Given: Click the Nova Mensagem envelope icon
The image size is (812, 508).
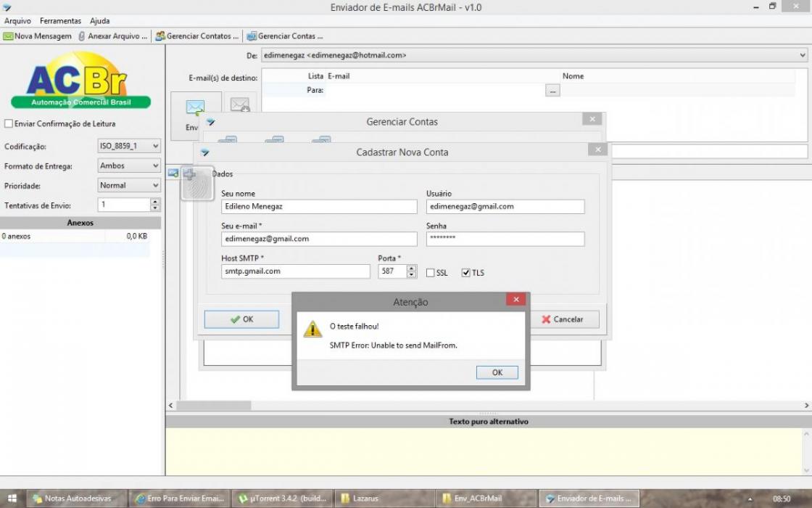Looking at the screenshot, I should pos(8,36).
